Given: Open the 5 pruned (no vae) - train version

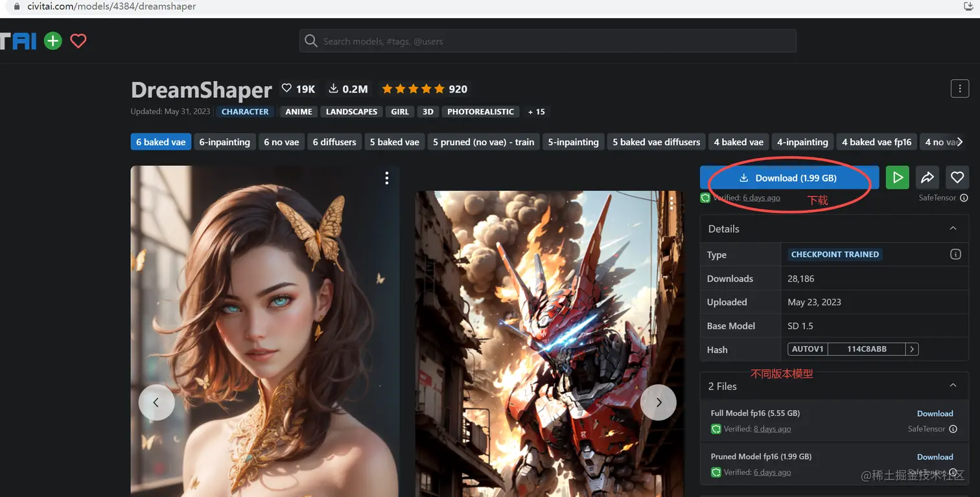Looking at the screenshot, I should [484, 142].
